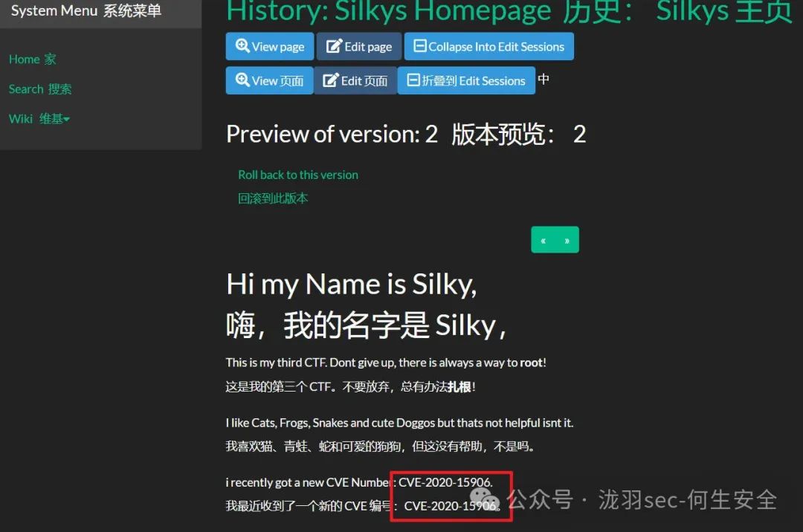Click the '折叠到 Edit Sessions' button
803x532 pixels.
click(466, 81)
